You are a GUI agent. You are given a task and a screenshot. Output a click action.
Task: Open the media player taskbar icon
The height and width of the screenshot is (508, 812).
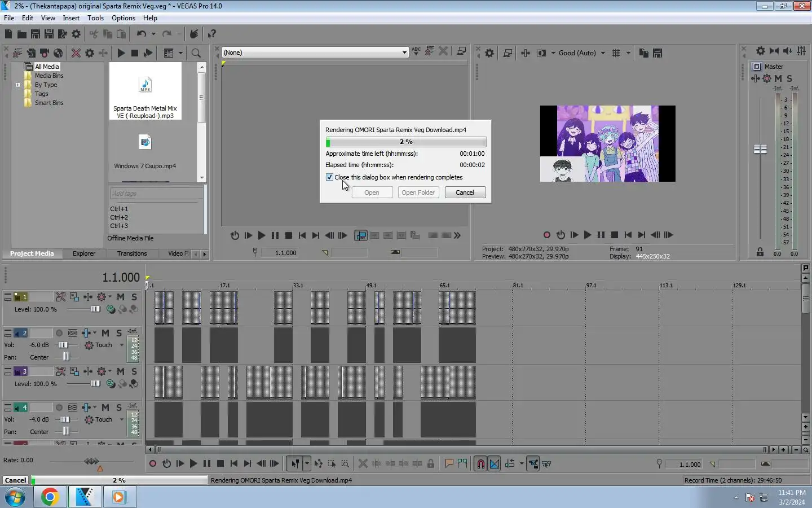click(119, 497)
